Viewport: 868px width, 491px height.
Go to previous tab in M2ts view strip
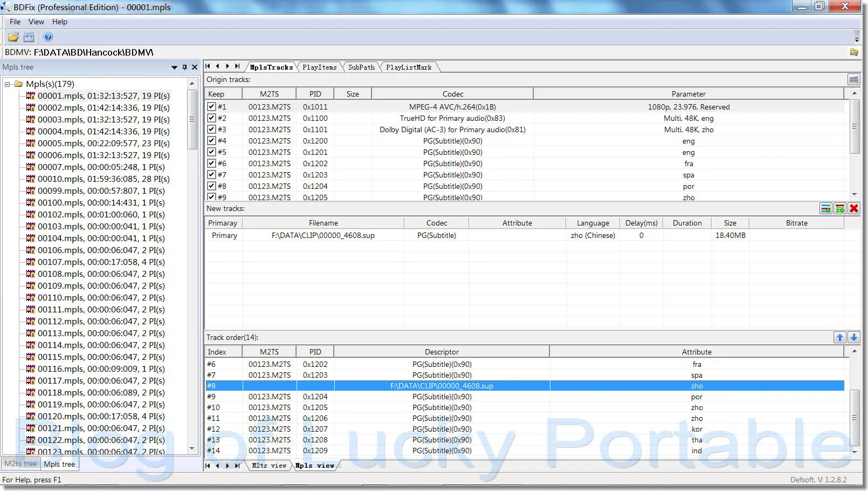click(x=218, y=466)
